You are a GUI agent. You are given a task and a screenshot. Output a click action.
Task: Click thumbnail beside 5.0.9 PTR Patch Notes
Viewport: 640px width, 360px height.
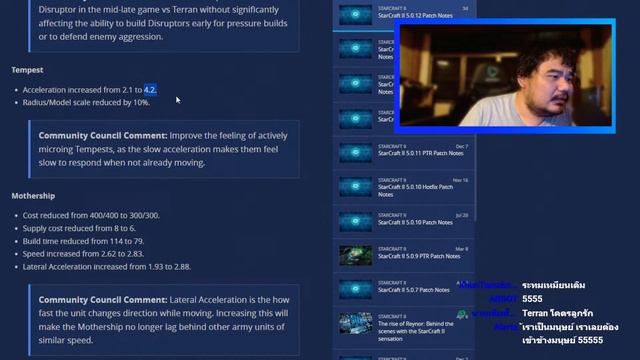tap(356, 256)
